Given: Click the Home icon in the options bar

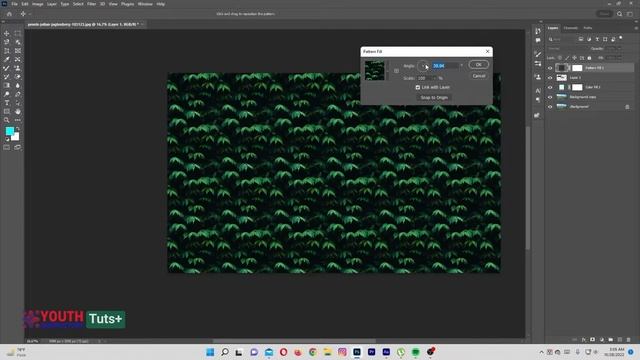Looking at the screenshot, I should (9, 14).
